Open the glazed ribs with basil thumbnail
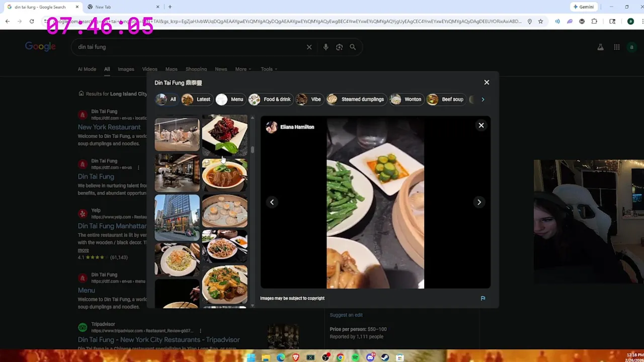Screen dimensions: 644x362 (x=224, y=135)
